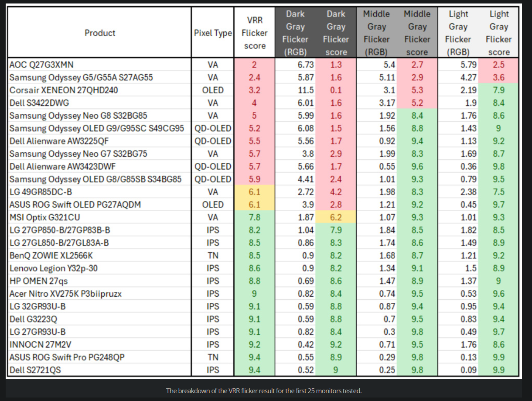The height and width of the screenshot is (401, 532).
Task: Select middle gray score "5.3" for Corsair
Action: (x=417, y=90)
